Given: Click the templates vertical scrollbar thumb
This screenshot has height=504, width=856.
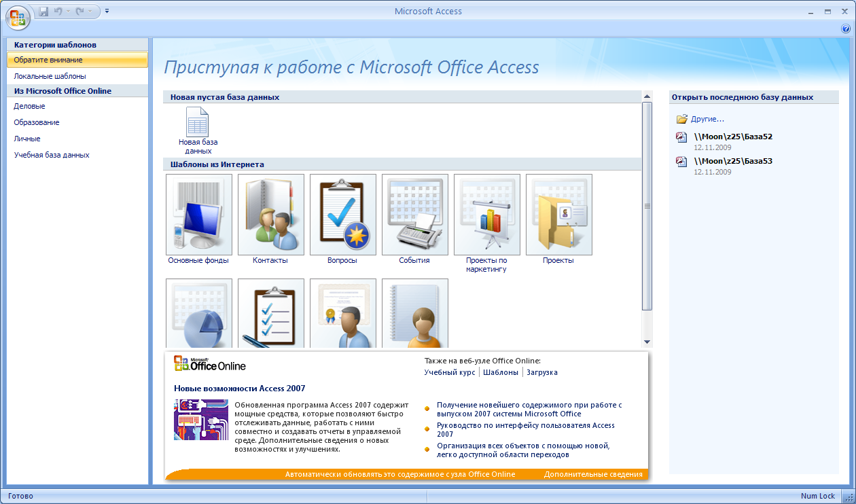Looking at the screenshot, I should click(x=647, y=206).
